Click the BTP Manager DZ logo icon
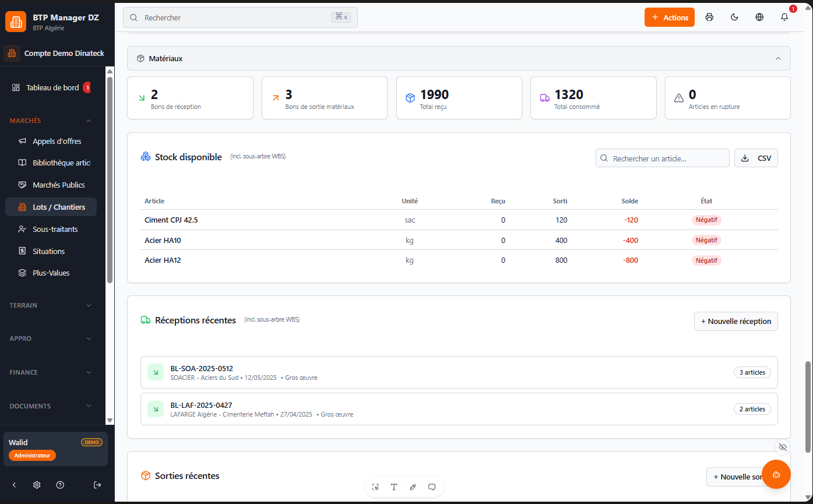This screenshot has width=813, height=504. click(x=16, y=22)
